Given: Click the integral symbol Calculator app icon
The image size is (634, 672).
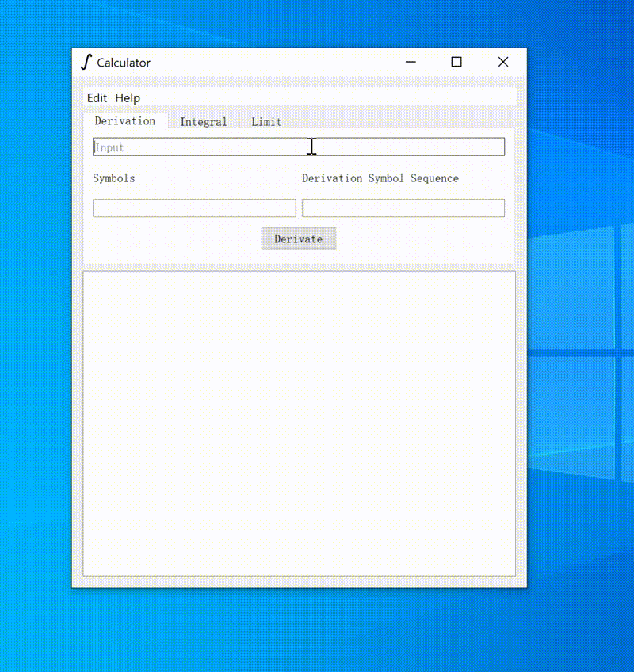Looking at the screenshot, I should coord(86,62).
